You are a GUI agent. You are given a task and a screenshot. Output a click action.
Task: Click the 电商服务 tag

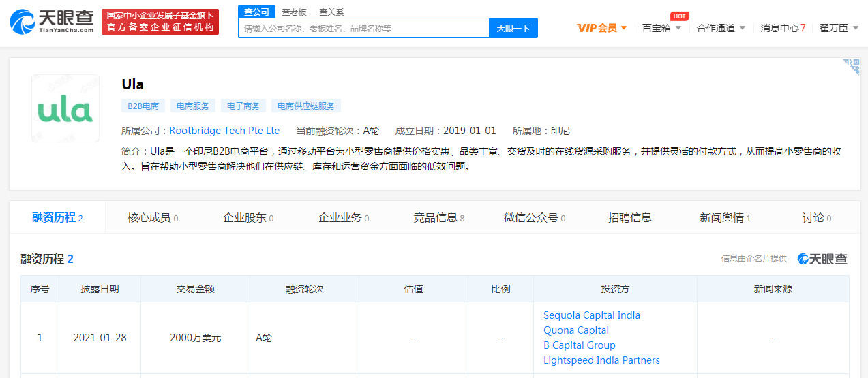click(193, 106)
